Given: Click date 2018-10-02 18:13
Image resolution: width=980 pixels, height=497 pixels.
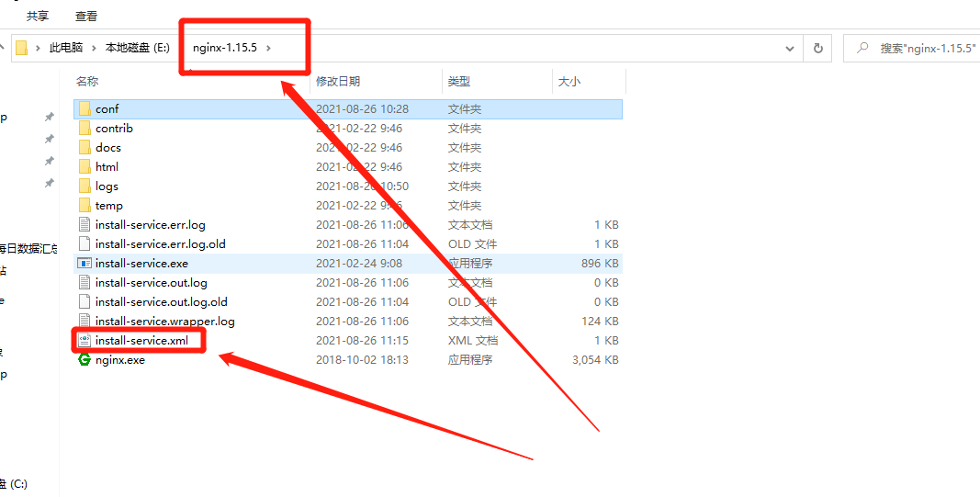Looking at the screenshot, I should coord(362,360).
